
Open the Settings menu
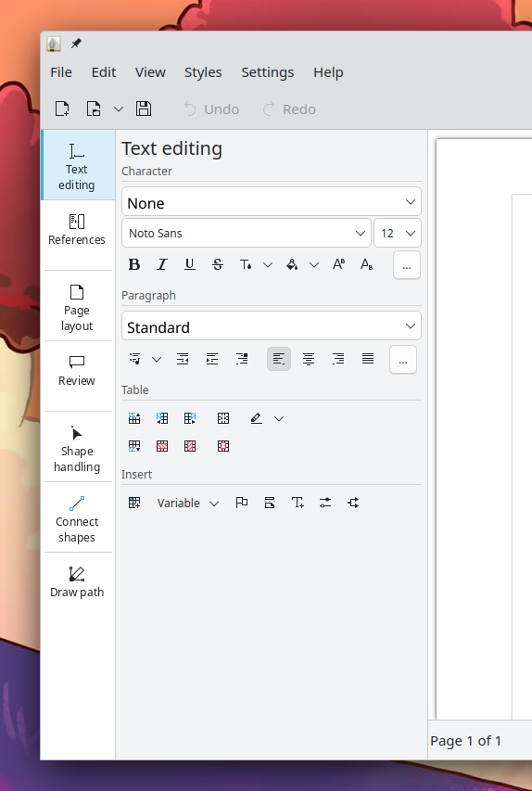267,72
